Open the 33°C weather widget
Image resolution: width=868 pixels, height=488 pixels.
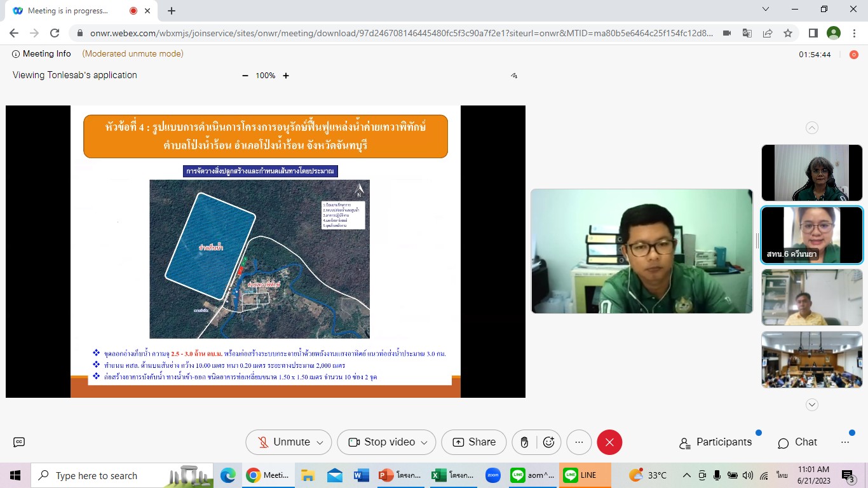648,475
